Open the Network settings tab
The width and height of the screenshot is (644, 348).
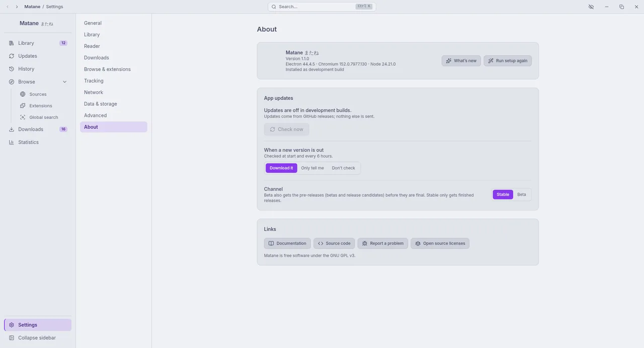click(114, 93)
